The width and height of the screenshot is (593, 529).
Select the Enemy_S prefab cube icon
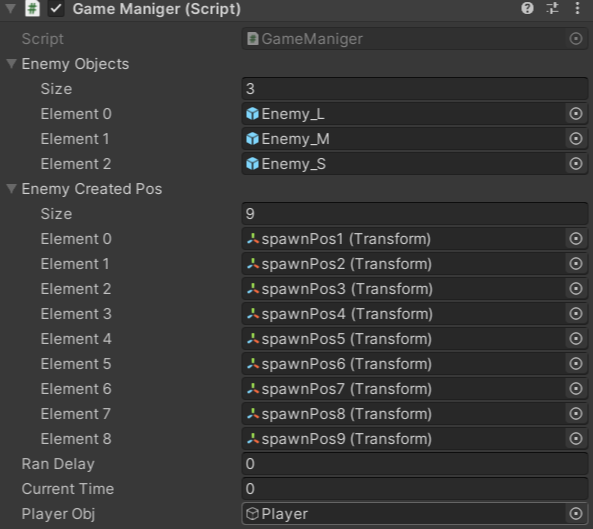252,164
